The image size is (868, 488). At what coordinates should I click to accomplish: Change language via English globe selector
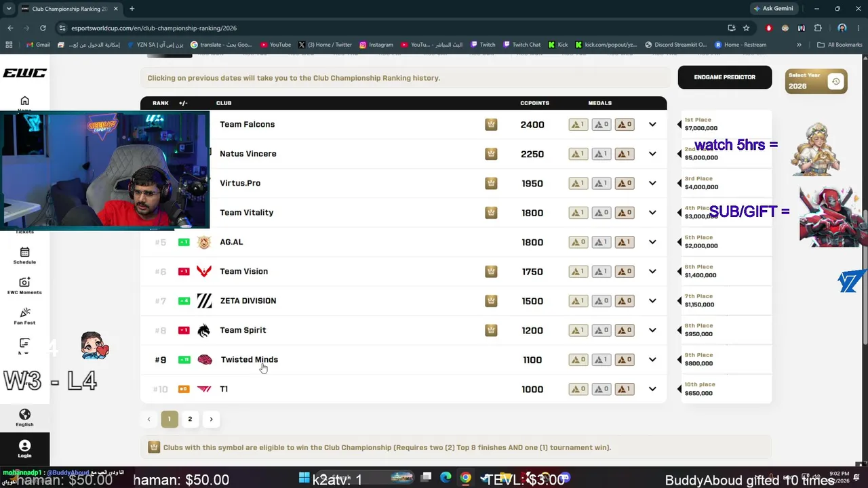[24, 418]
